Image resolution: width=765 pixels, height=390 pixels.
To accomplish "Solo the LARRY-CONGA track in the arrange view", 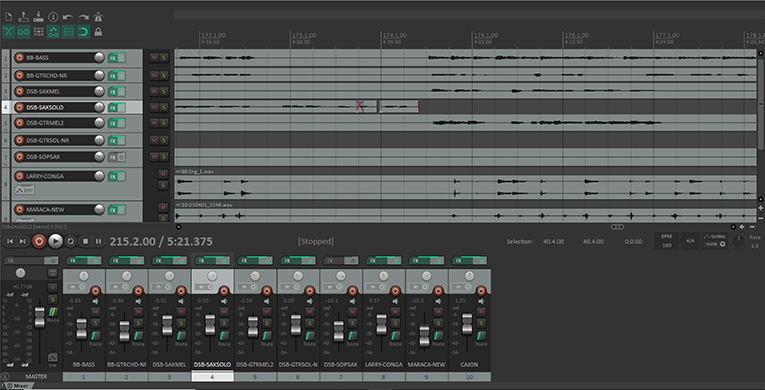I will pos(163,185).
